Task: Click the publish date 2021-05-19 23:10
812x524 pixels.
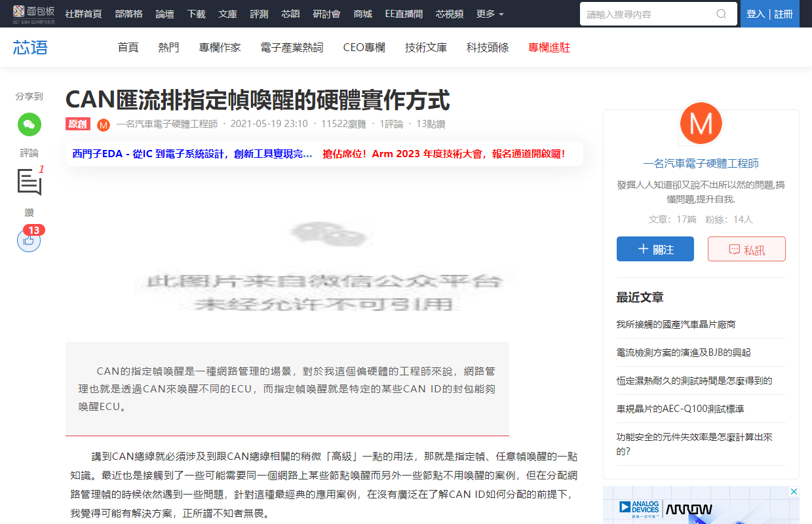Action: coord(269,124)
